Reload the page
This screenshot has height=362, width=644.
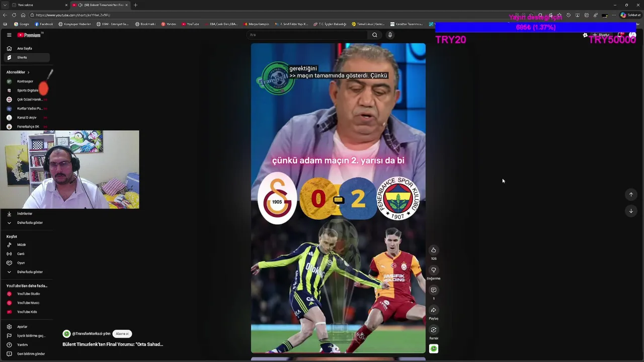click(x=14, y=15)
